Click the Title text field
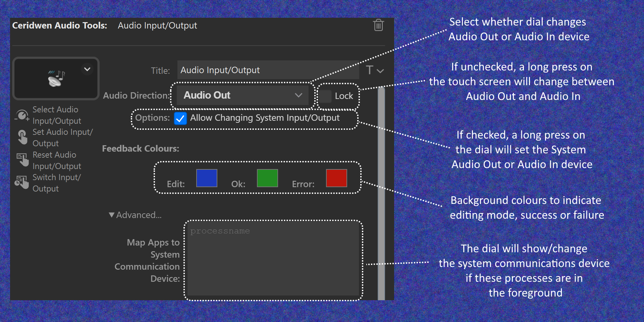 [x=268, y=70]
